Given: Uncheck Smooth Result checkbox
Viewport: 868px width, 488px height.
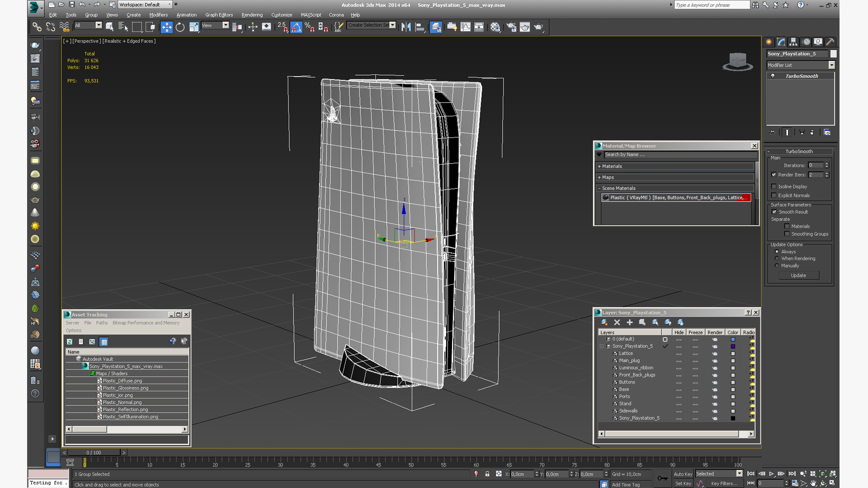Looking at the screenshot, I should coord(774,212).
